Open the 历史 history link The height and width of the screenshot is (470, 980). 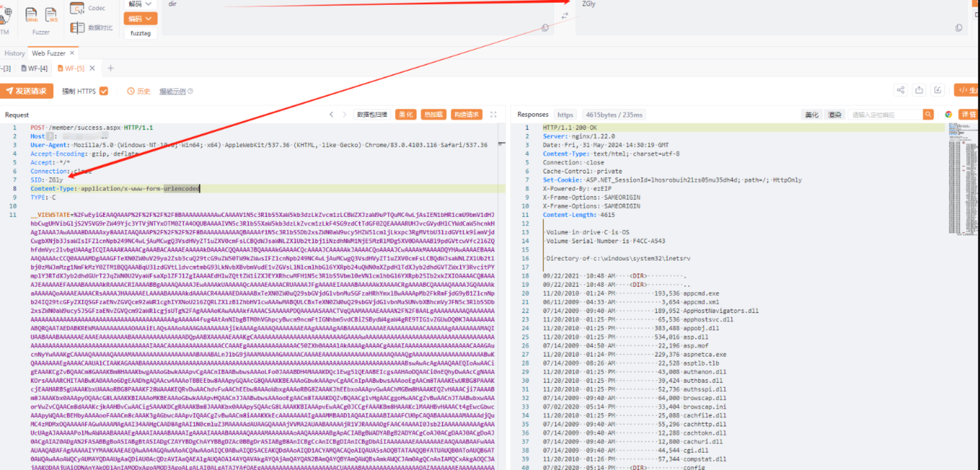point(139,91)
